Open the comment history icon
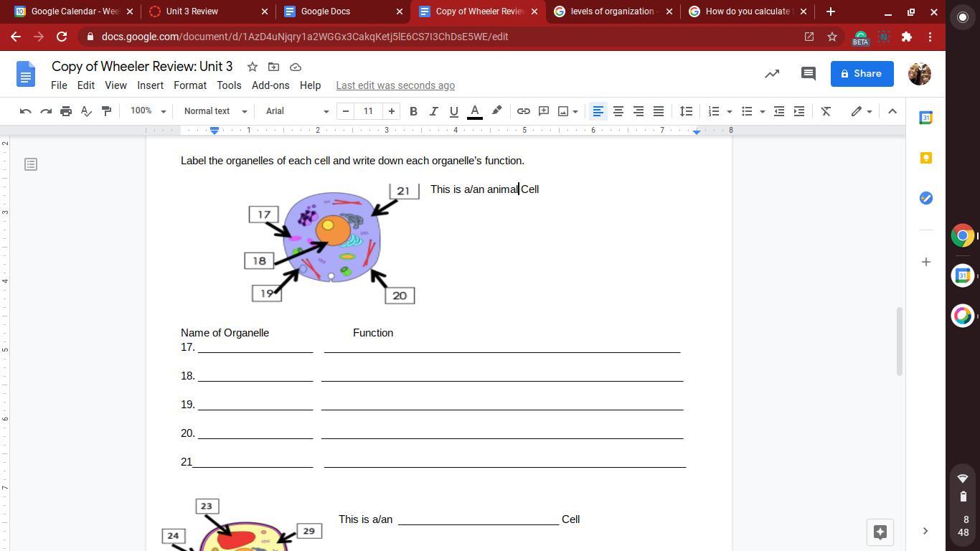980x551 pixels. tap(808, 73)
